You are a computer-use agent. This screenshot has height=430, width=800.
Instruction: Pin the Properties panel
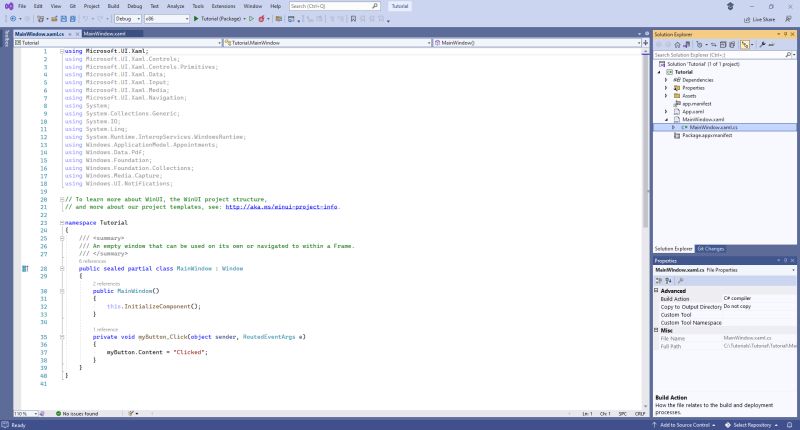tap(785, 260)
